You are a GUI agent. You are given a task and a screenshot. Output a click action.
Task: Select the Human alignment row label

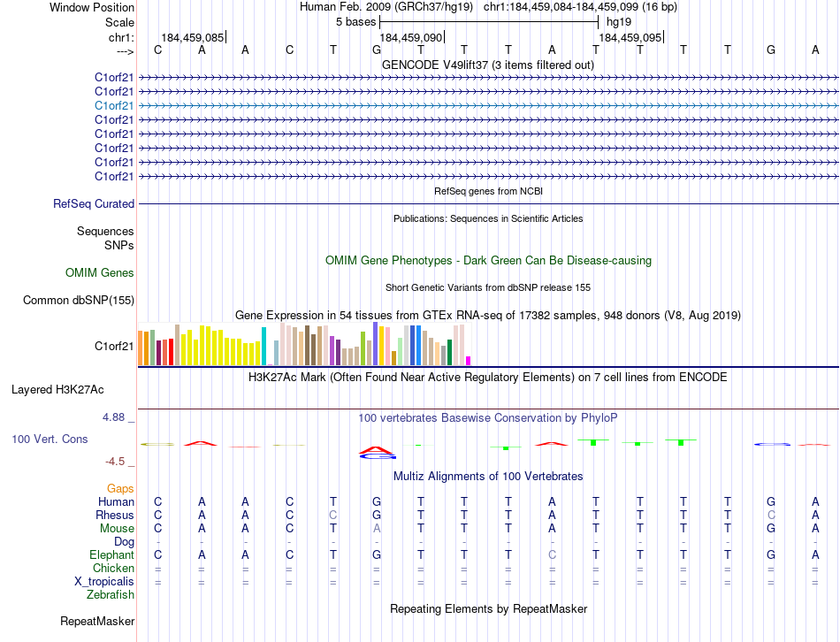(116, 501)
